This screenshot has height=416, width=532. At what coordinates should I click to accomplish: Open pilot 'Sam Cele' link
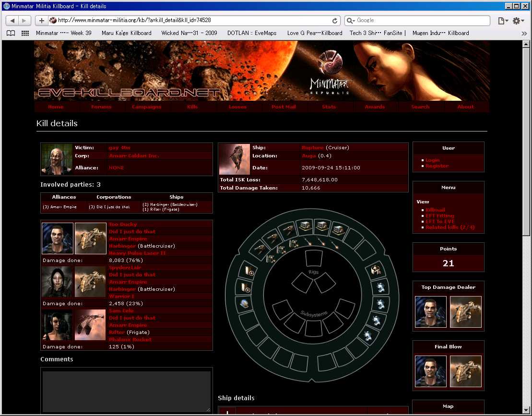[x=121, y=310]
